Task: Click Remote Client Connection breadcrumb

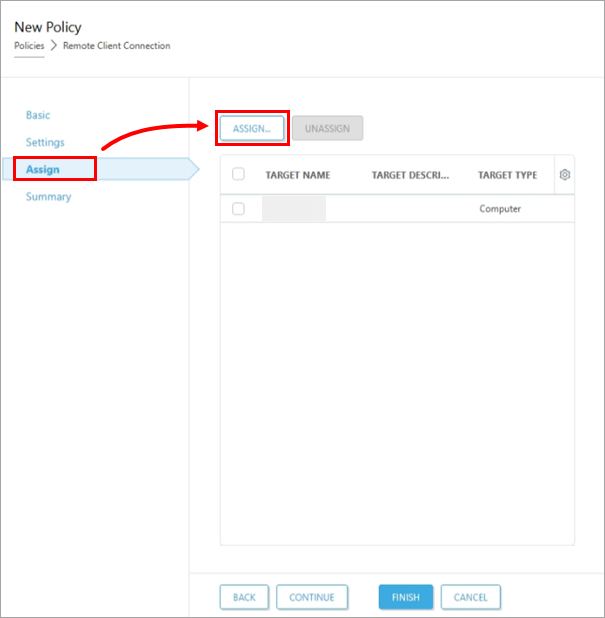Action: [x=116, y=46]
